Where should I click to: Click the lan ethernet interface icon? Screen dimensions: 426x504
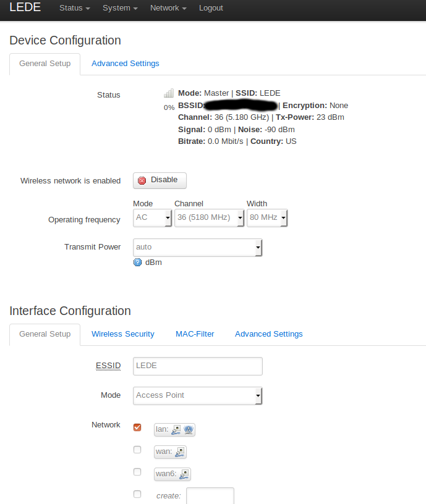[176, 430]
